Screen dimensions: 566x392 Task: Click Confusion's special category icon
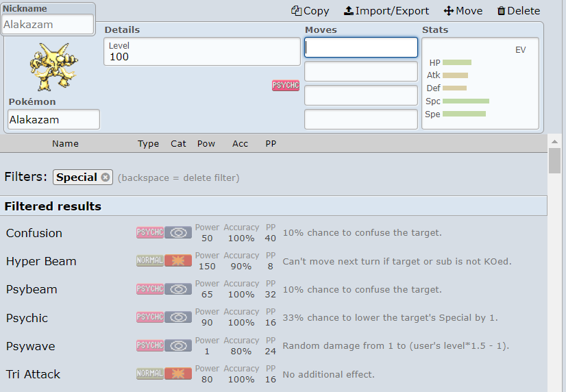click(178, 233)
